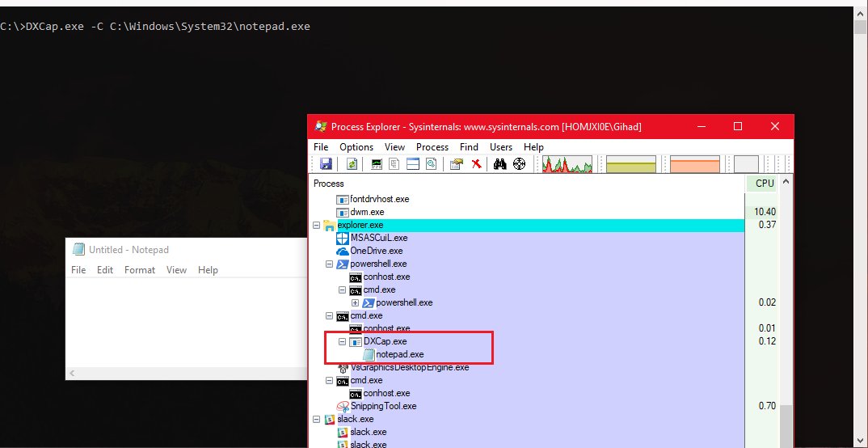
Task: Open the Find menu
Action: click(x=469, y=146)
